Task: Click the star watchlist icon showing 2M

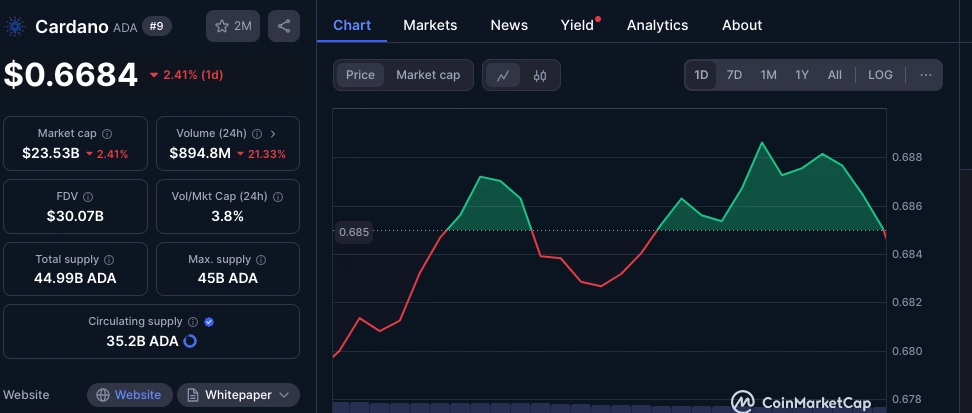Action: [232, 26]
